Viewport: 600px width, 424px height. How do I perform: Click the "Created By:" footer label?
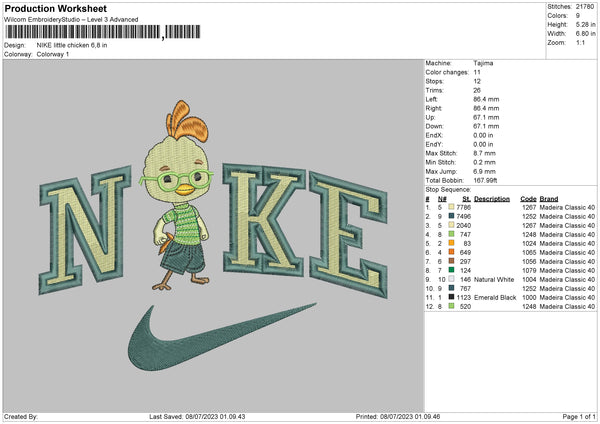click(x=21, y=416)
